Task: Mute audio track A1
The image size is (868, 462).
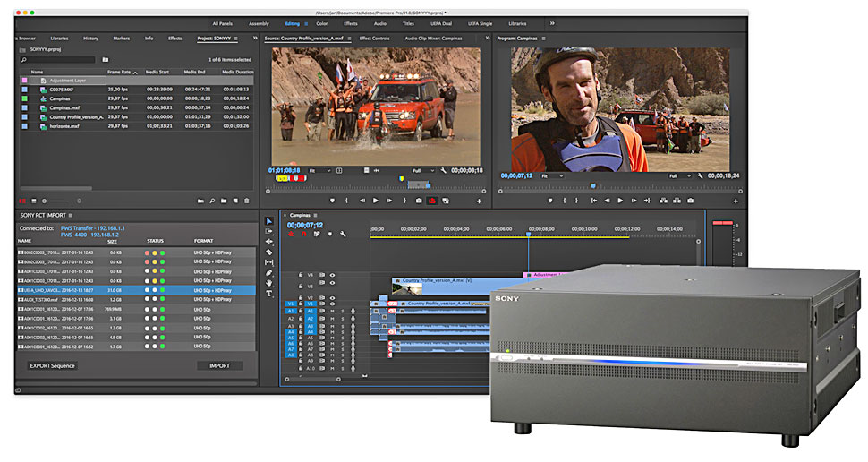Action: (x=331, y=310)
